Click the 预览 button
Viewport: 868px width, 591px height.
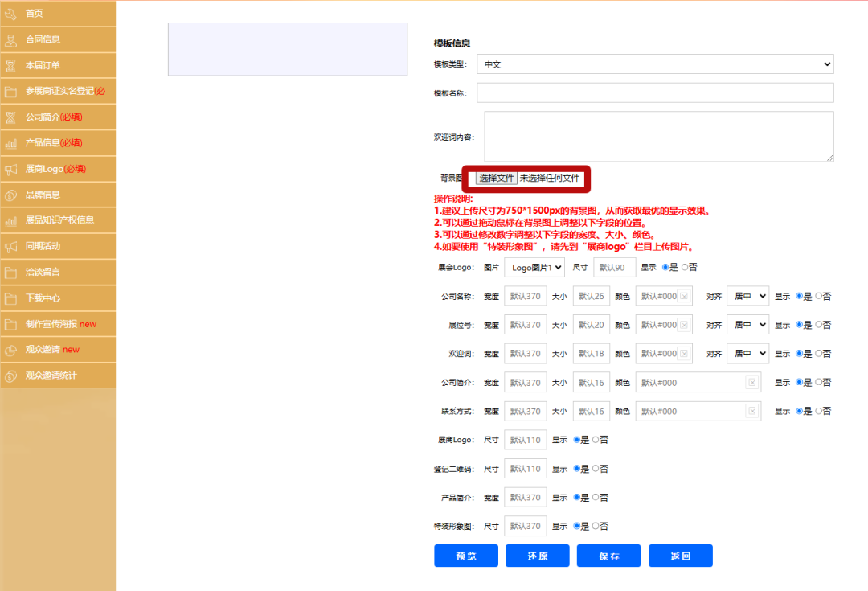click(466, 556)
